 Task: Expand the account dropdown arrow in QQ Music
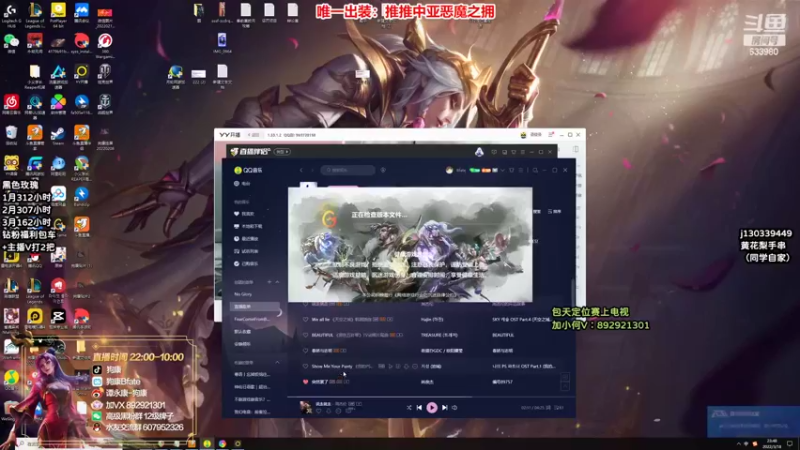503,170
